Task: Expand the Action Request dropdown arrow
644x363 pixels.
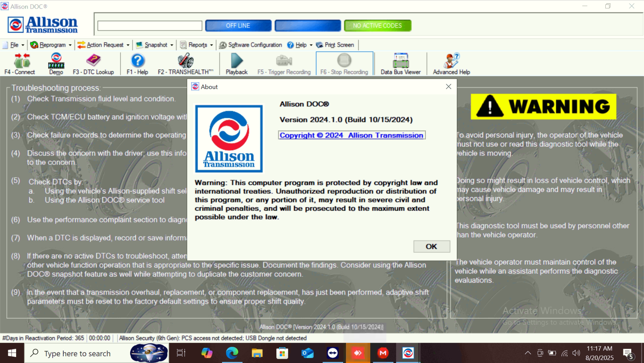Action: (128, 45)
